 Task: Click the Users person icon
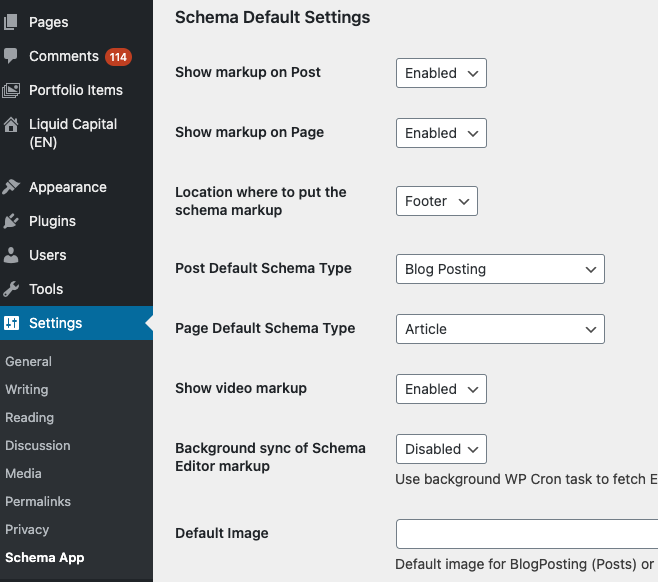tap(11, 255)
